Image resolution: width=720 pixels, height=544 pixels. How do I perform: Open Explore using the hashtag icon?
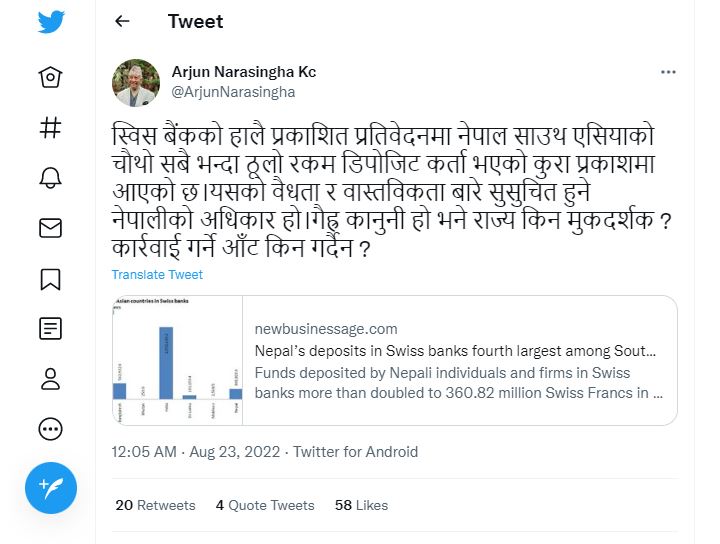pos(50,127)
